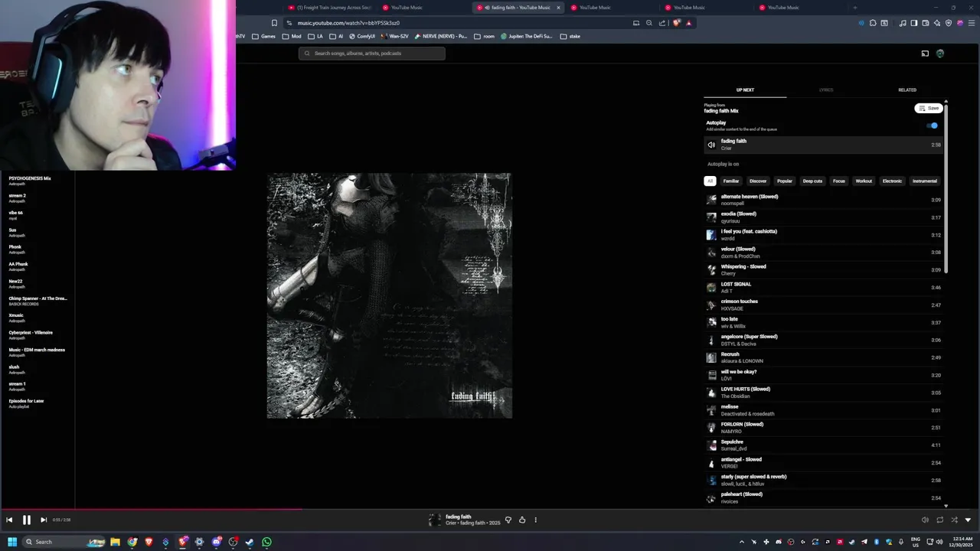Close the fading faith browser tab
This screenshot has height=551, width=980.
[x=558, y=8]
